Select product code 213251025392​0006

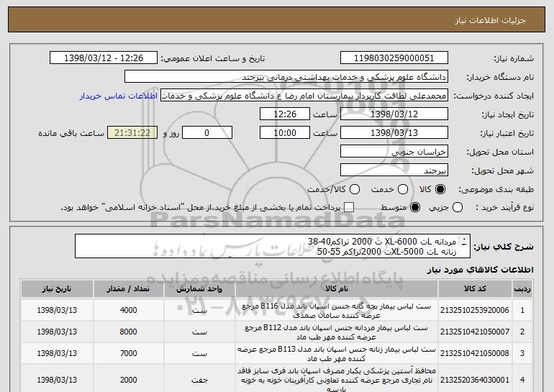click(x=475, y=311)
